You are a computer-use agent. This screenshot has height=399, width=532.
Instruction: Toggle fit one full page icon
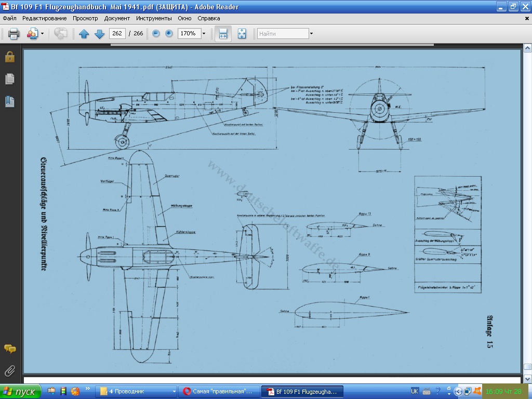point(242,34)
